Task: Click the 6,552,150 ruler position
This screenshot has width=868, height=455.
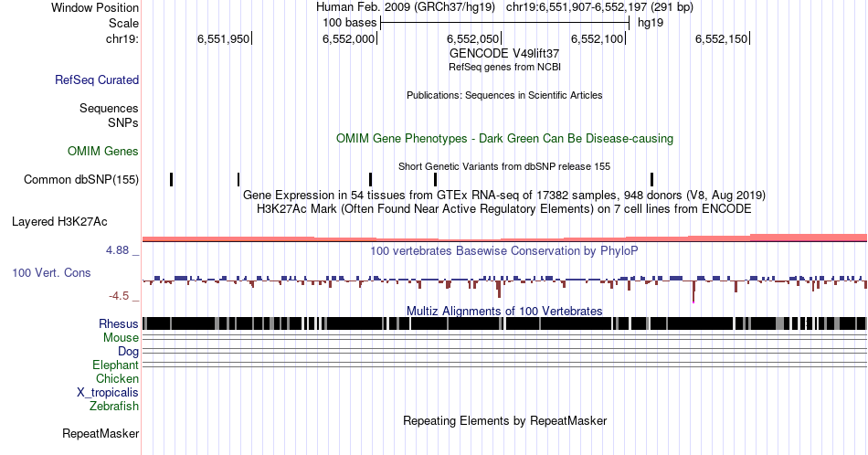Action: 722,38
